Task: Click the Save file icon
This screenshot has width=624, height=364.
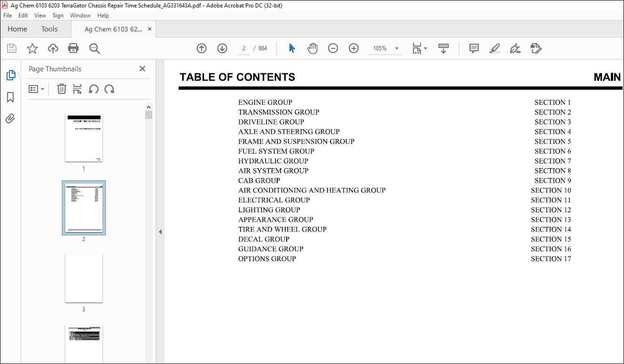Action: 12,48
